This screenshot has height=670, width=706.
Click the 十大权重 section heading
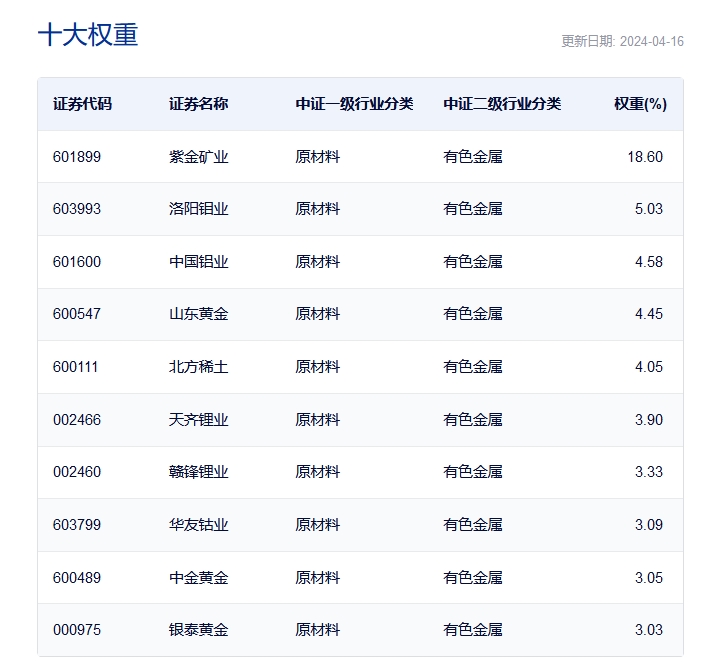click(88, 35)
